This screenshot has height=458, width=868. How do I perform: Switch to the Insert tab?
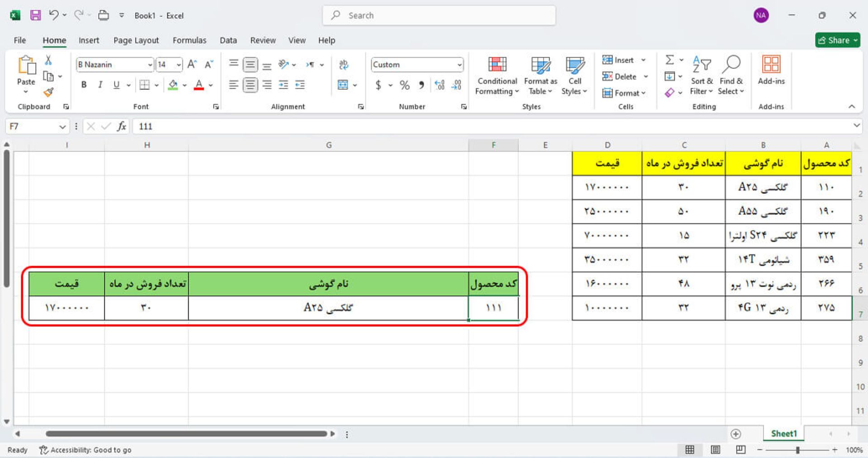(89, 40)
